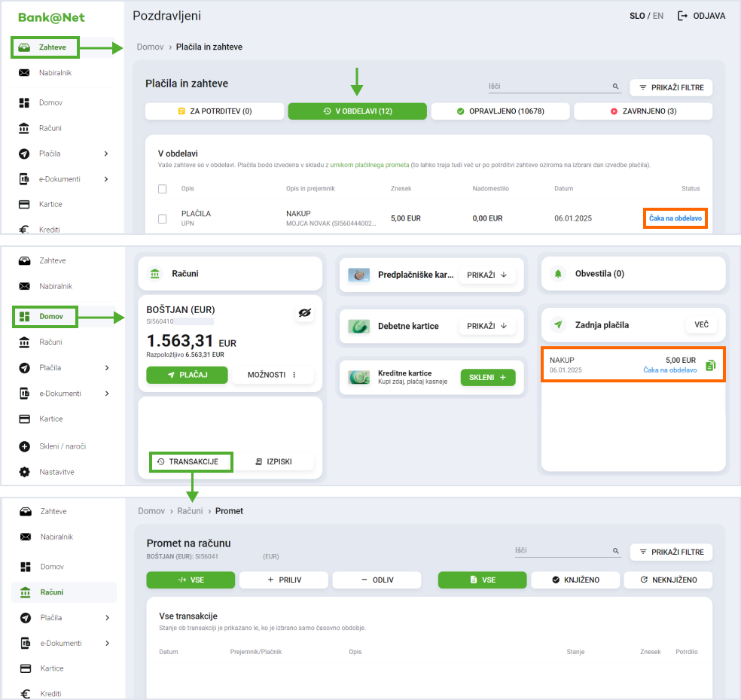
Task: Click the ODJAVA logout icon
Action: point(683,16)
